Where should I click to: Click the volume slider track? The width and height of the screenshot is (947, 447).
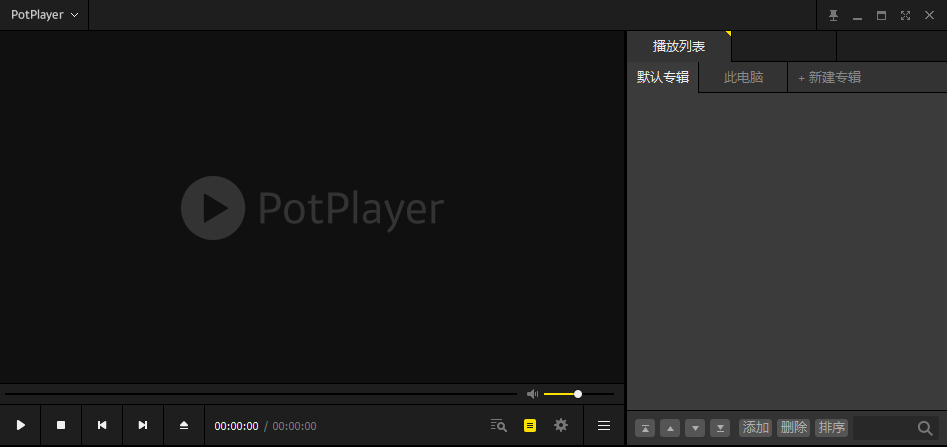point(578,394)
